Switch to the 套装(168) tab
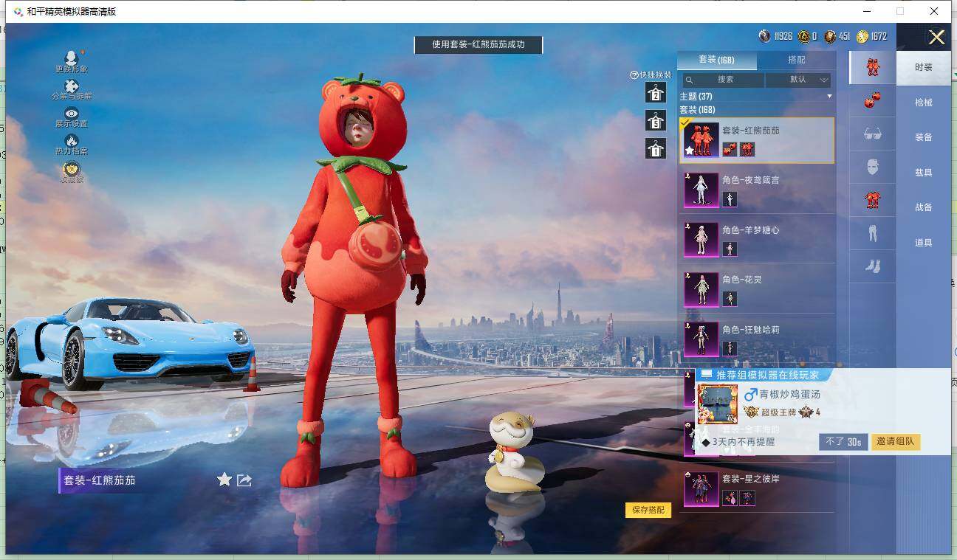 click(716, 60)
